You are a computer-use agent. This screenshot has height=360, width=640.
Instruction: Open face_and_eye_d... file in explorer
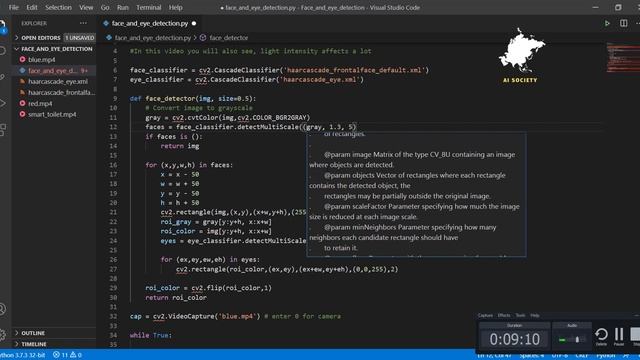[53, 71]
